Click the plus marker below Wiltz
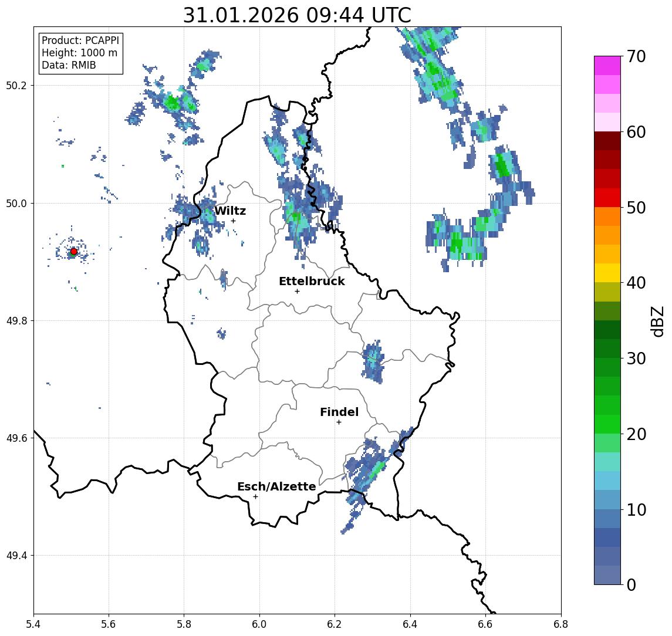This screenshot has height=636, width=672. [x=233, y=221]
